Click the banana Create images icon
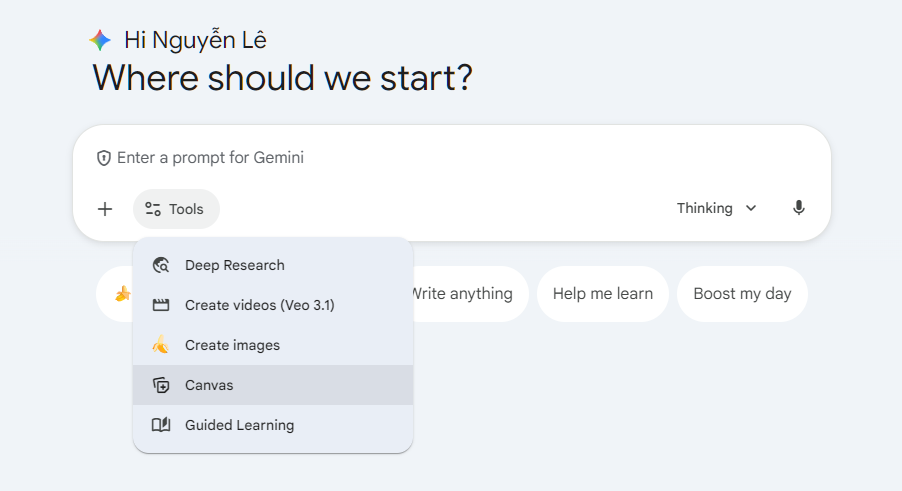 tap(161, 345)
